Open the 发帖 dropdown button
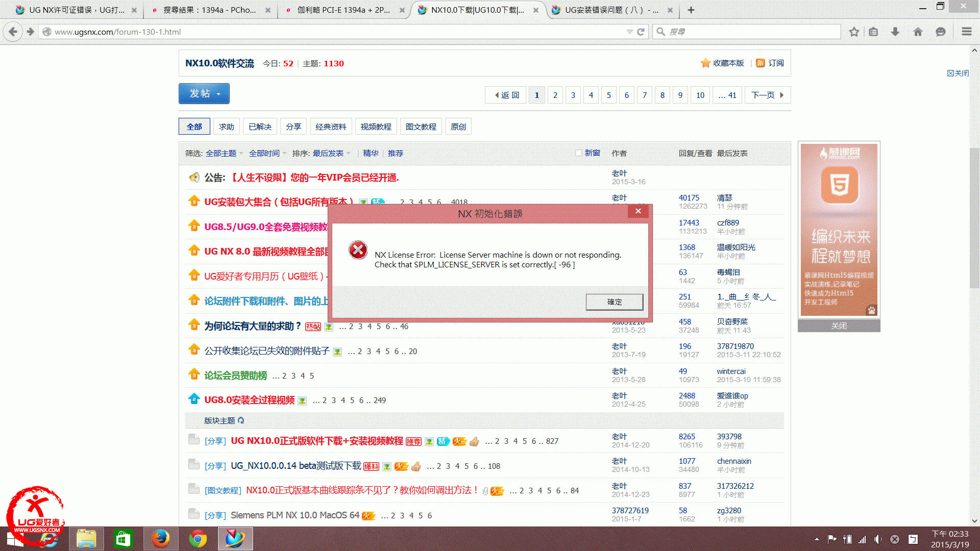This screenshot has height=551, width=980. [x=204, y=93]
